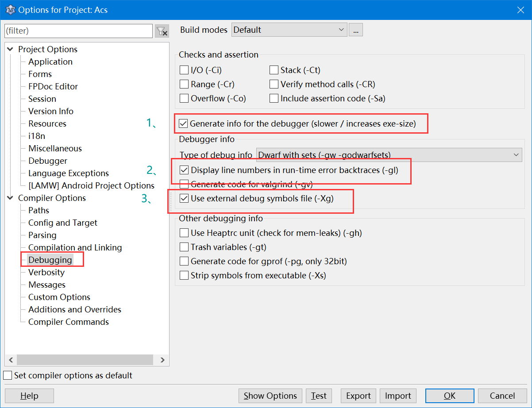Screen dimensions: 532x408
Task: Click the Show Options button
Action: pos(270,396)
